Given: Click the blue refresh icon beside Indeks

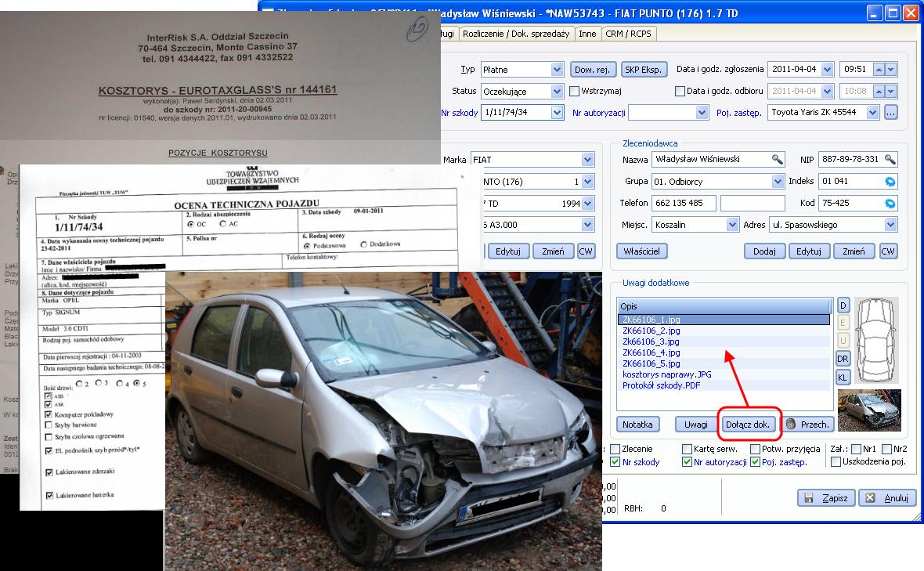Looking at the screenshot, I should point(890,182).
